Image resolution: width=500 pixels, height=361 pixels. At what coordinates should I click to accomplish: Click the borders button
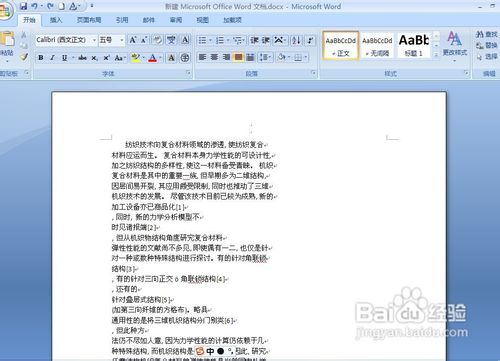pos(298,57)
